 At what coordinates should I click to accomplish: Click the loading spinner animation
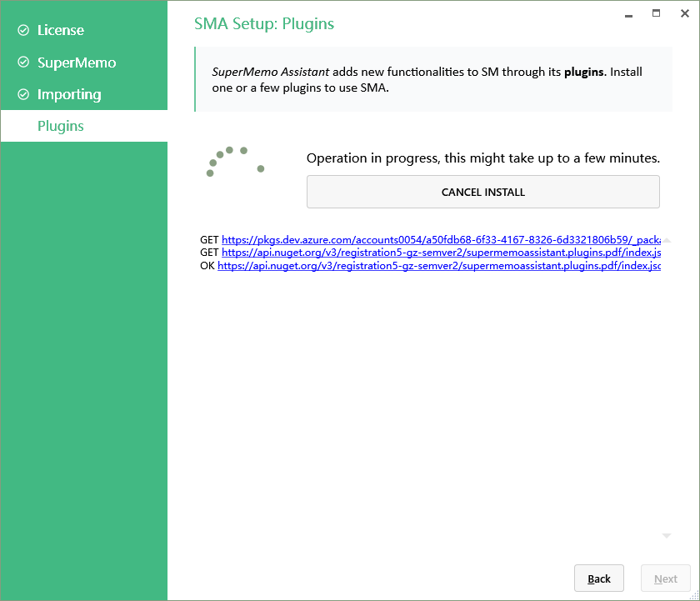pos(234,162)
